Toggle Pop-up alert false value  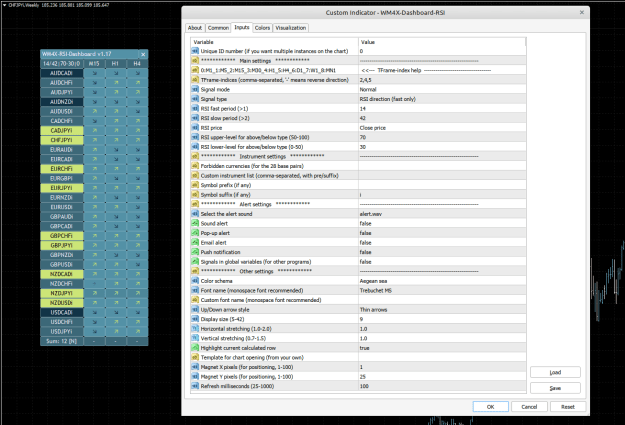[442, 233]
